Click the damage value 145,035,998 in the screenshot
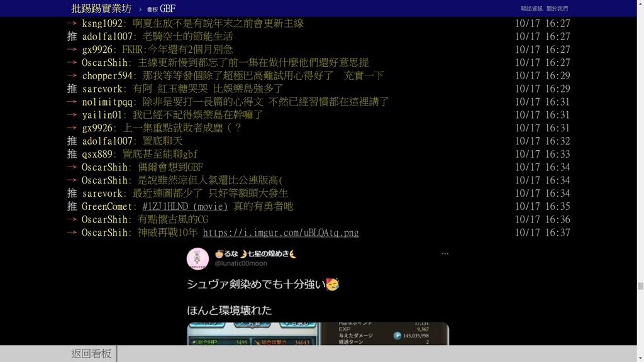Image resolution: width=644 pixels, height=362 pixels. pyautogui.click(x=416, y=336)
